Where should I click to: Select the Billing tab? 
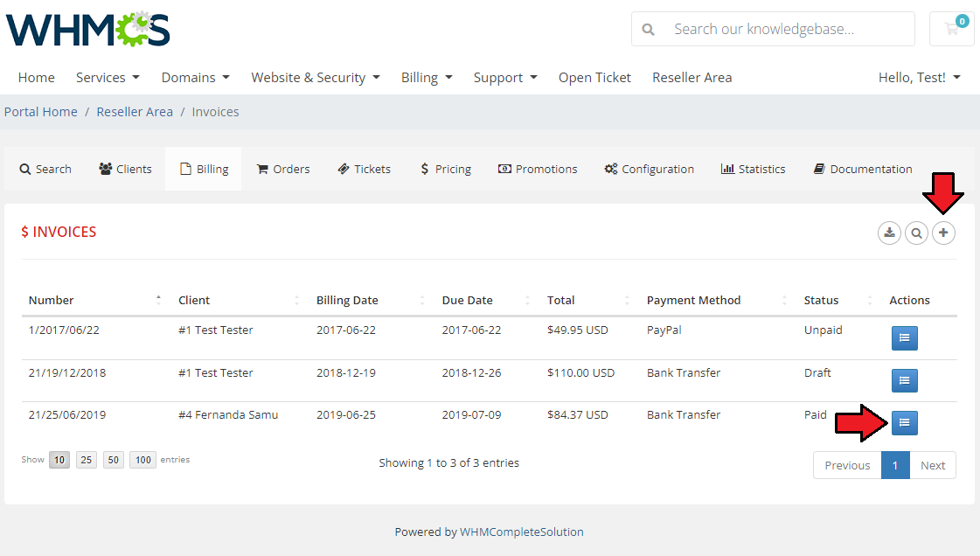(x=204, y=169)
